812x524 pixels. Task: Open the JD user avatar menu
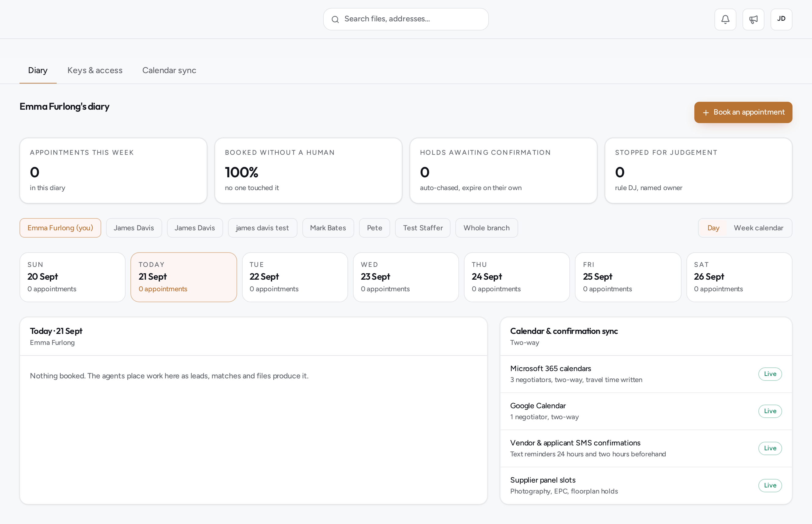point(781,19)
